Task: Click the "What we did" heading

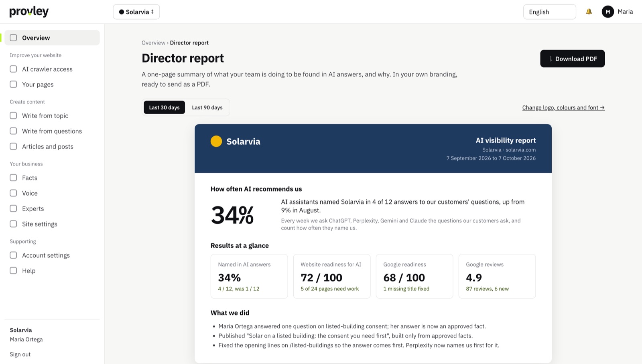Action: (x=230, y=313)
